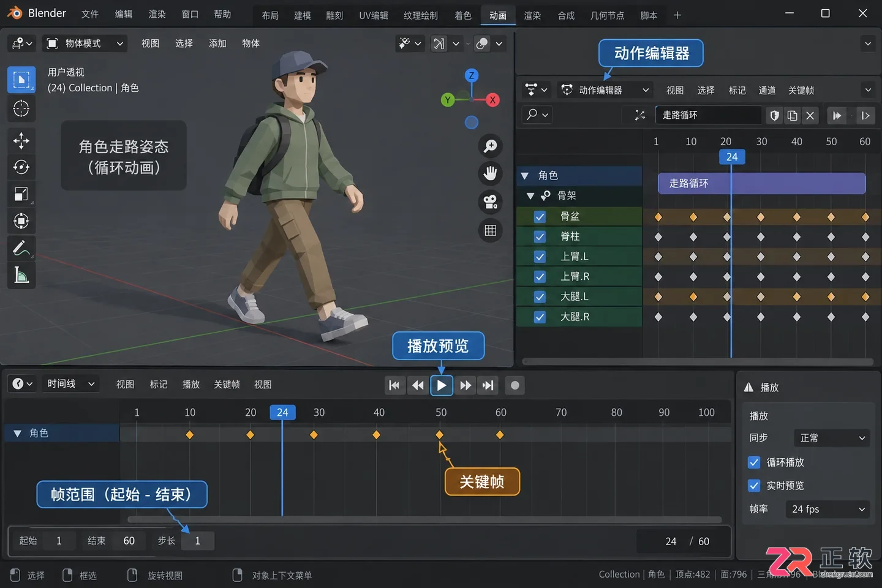Switch to the 着色 workspace tab

point(462,15)
